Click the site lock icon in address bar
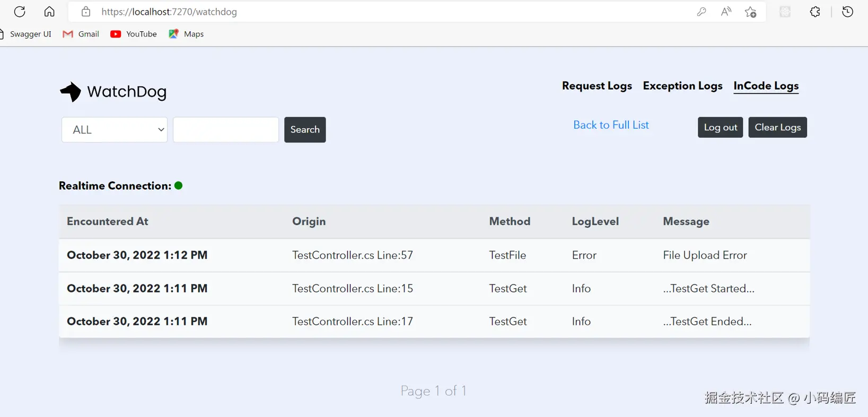 point(86,12)
